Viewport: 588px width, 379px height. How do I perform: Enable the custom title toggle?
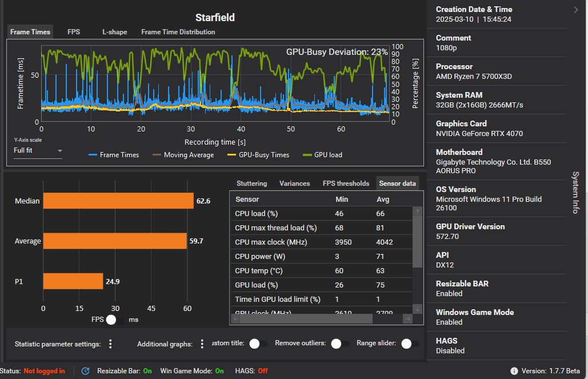point(258,344)
